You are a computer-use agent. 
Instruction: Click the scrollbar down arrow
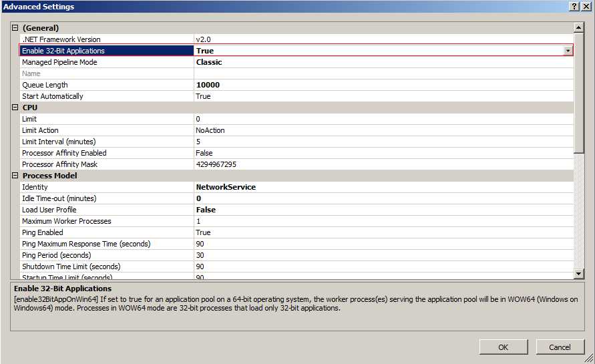point(578,273)
